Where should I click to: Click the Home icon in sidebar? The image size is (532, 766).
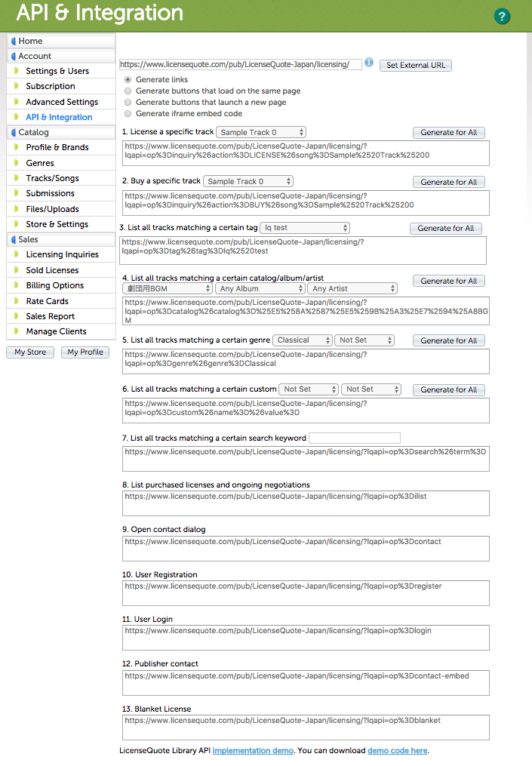click(14, 41)
